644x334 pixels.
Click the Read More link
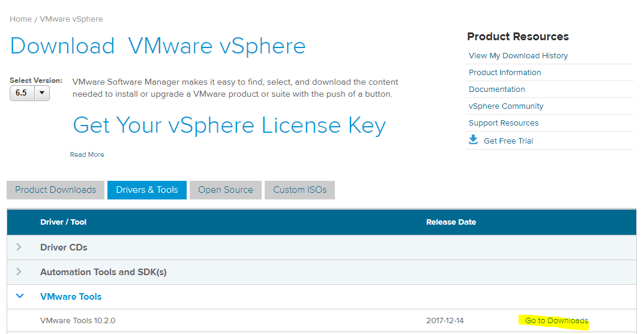(x=87, y=154)
